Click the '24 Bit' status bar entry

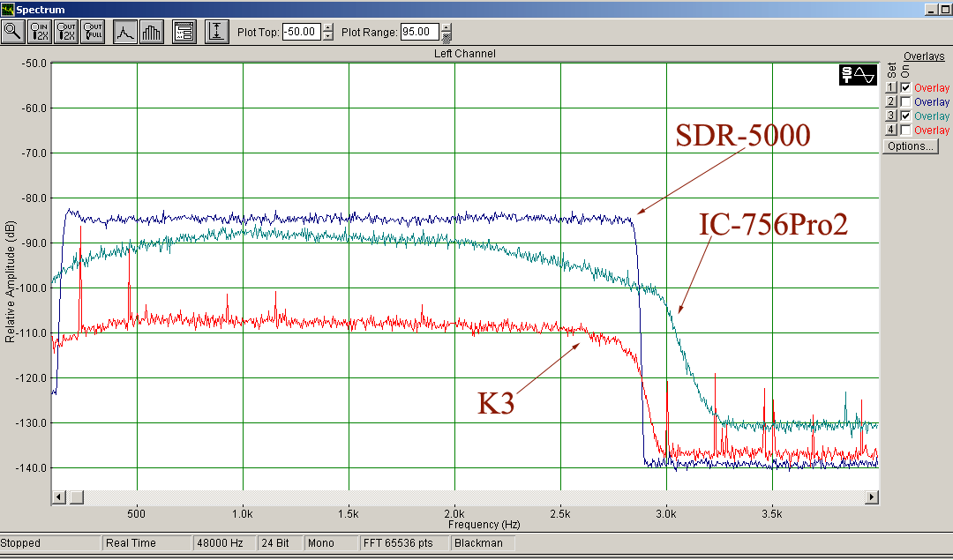click(279, 543)
